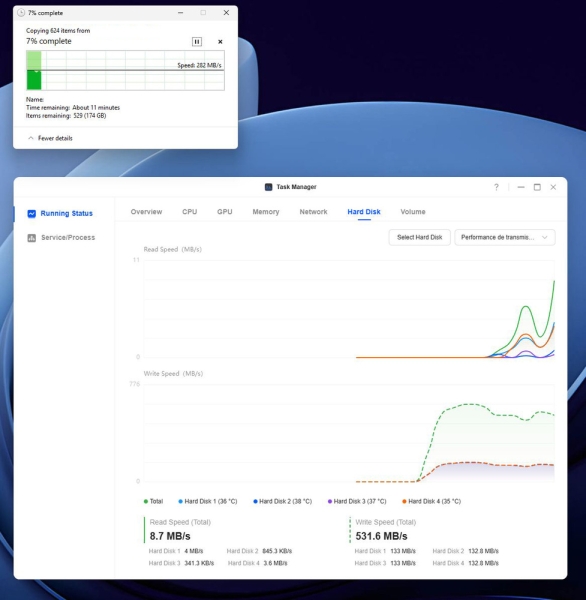Image resolution: width=586 pixels, height=600 pixels.
Task: Toggle the Total series in legend
Action: click(x=153, y=501)
